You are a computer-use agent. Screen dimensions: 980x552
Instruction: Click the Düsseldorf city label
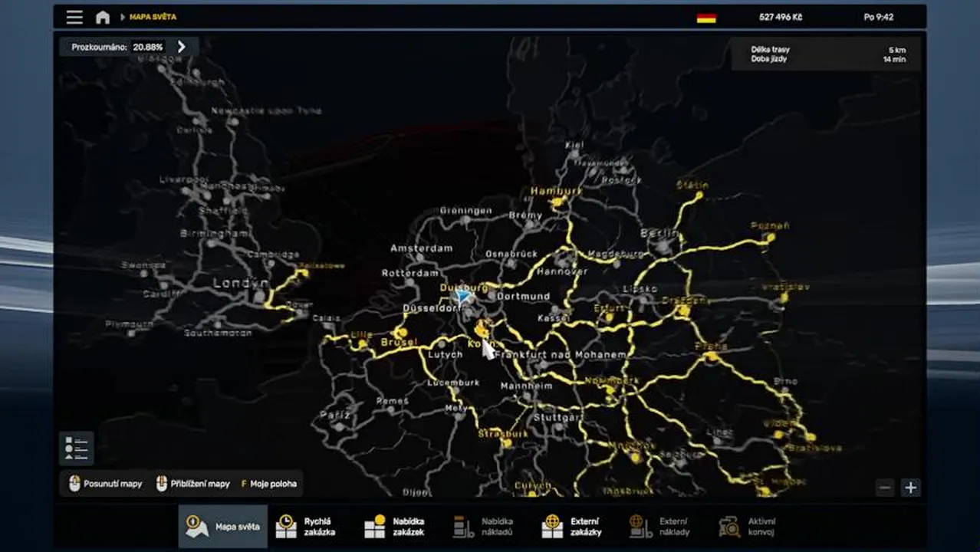[x=432, y=308]
